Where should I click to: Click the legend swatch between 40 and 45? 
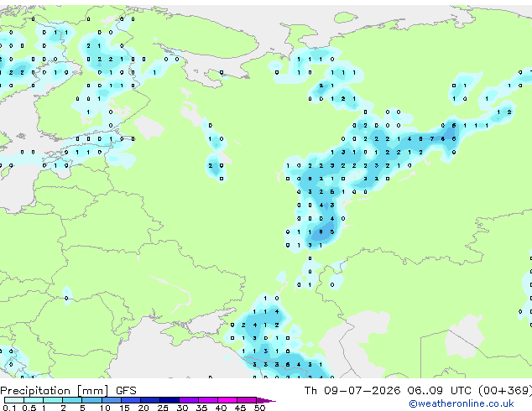coord(227,400)
